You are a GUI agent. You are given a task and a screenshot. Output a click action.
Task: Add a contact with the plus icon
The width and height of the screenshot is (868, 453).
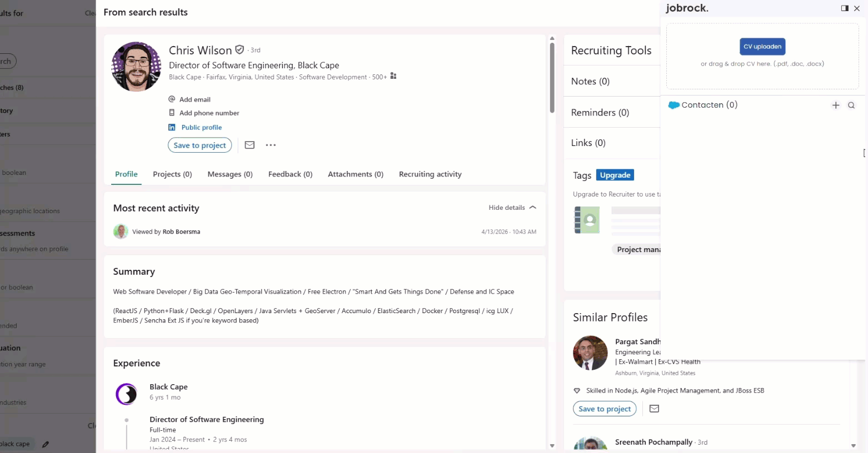click(x=835, y=105)
